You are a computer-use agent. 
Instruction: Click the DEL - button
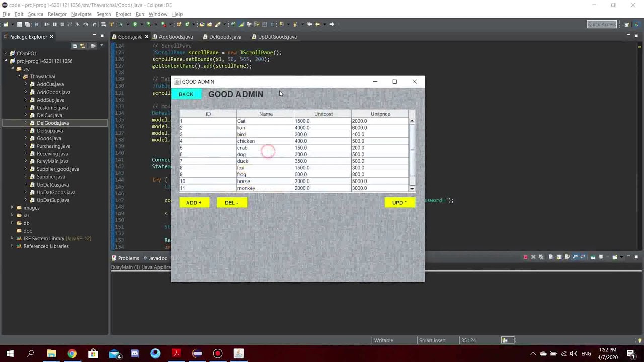(x=232, y=203)
